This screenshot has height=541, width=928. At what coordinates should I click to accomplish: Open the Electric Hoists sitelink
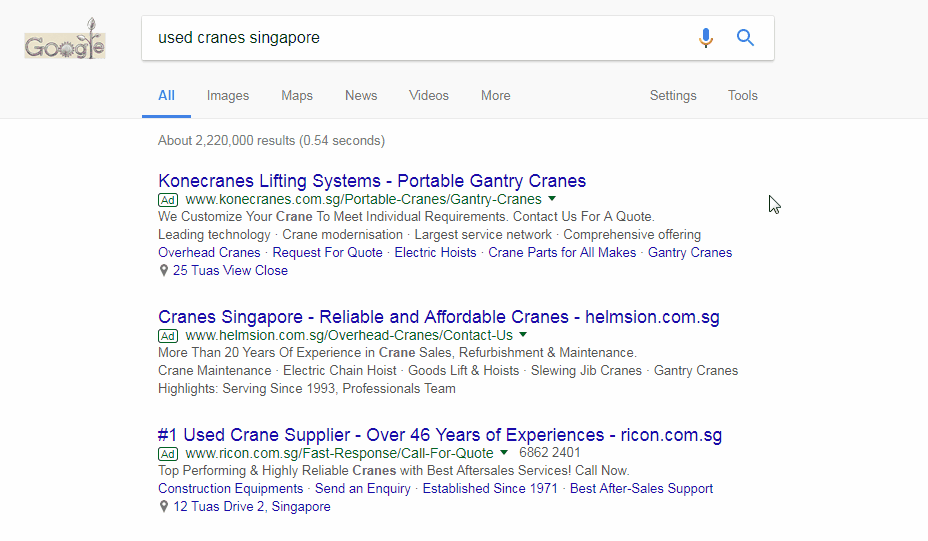[435, 253]
